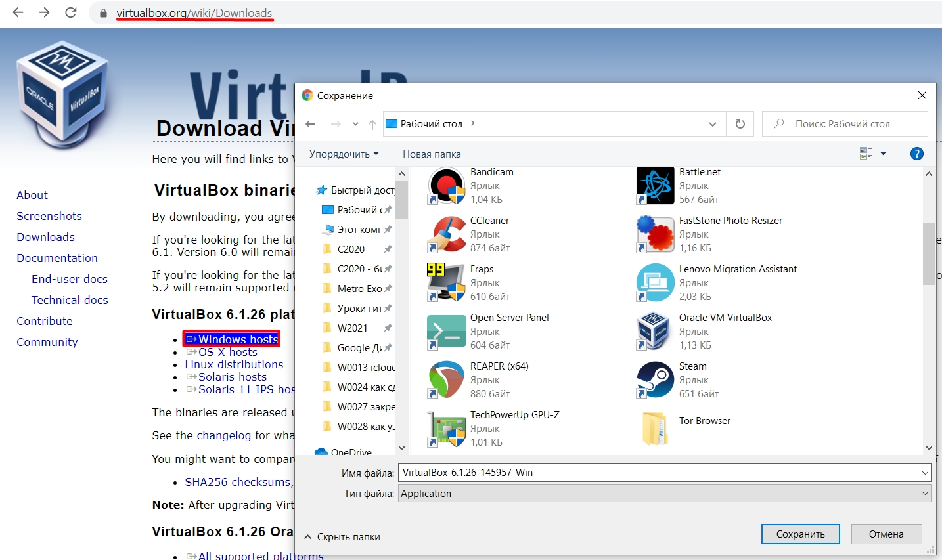The width and height of the screenshot is (942, 560).
Task: Change the file view layout icon
Action: click(x=866, y=154)
